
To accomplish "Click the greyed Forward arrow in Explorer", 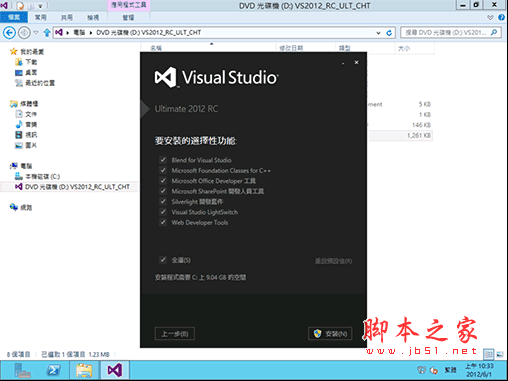I will coord(24,33).
